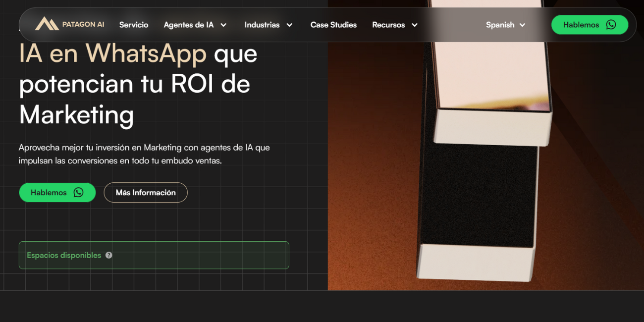Click the Espacios disponibles green box

point(154,255)
